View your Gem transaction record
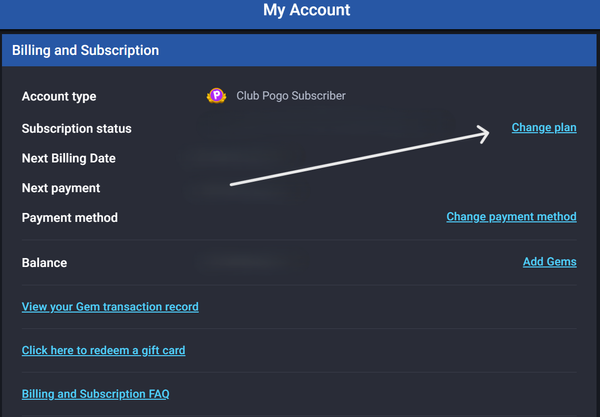The height and width of the screenshot is (417, 600). coord(110,307)
